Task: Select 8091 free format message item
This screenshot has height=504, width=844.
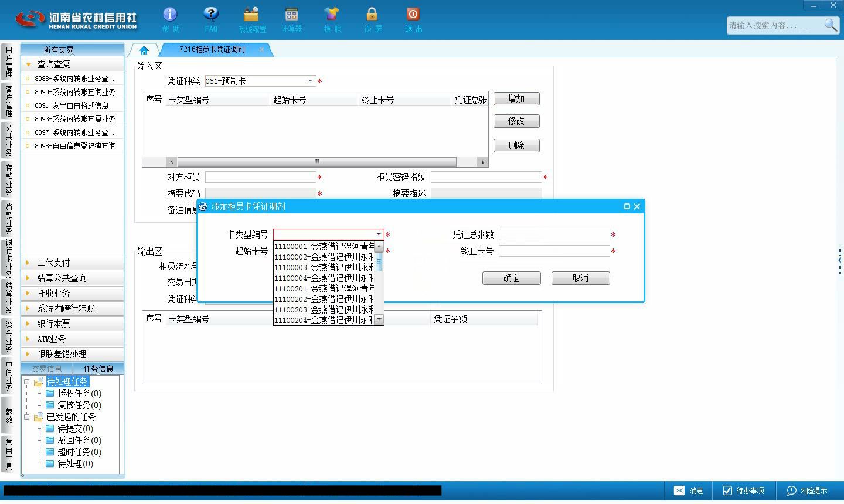Action: [73, 105]
